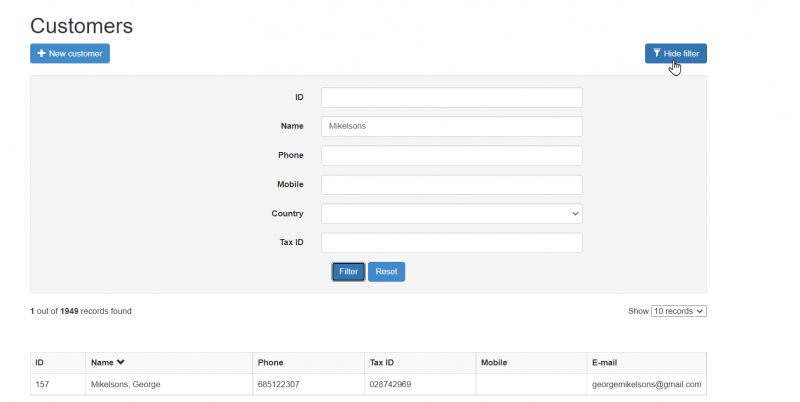This screenshot has height=402, width=800.
Task: Click the funnel icon on Hide filter
Action: click(x=656, y=53)
